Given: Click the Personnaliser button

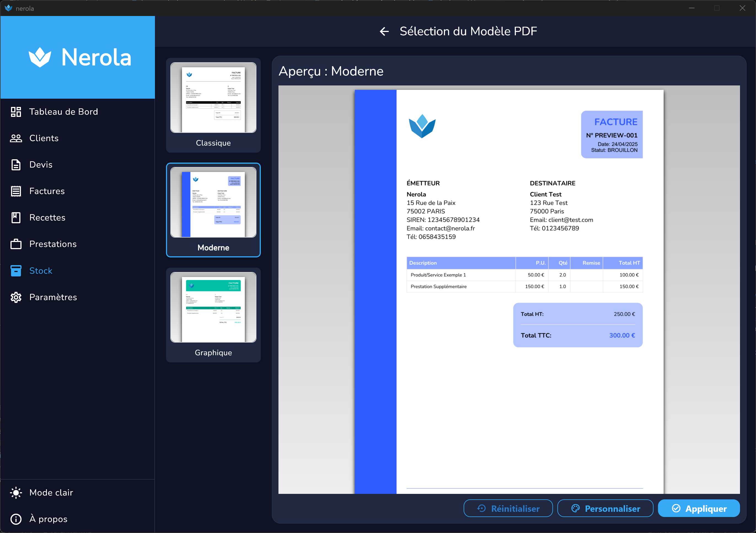Looking at the screenshot, I should pyautogui.click(x=605, y=509).
